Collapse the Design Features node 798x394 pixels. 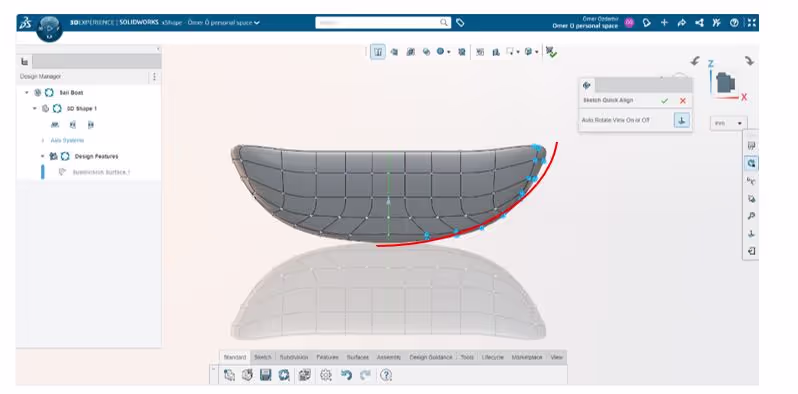coord(43,156)
